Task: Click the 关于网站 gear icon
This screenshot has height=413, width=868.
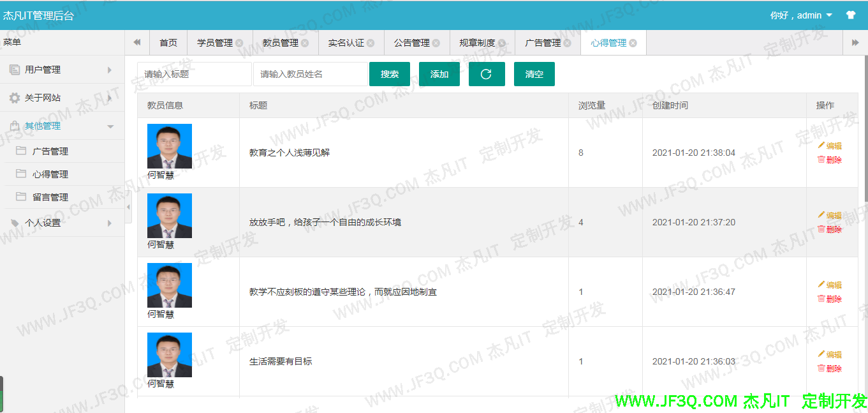Action: click(x=13, y=98)
